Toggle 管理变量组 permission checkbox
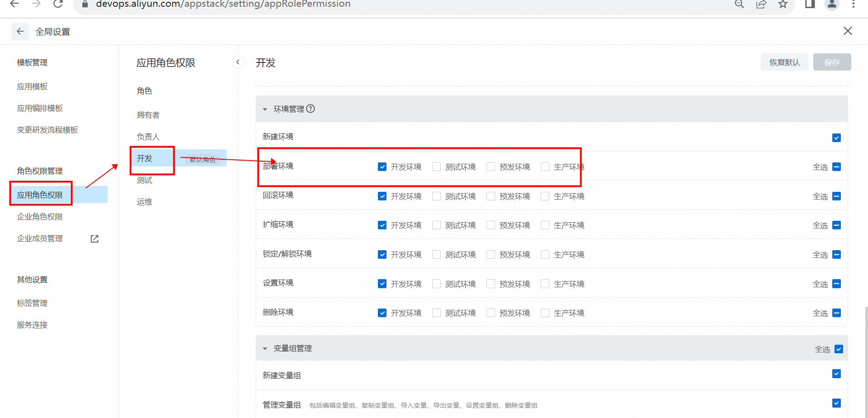Screen dimensions: 868x418 tap(836, 403)
